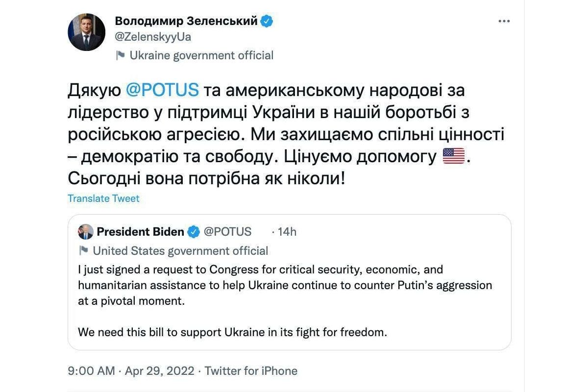Viewport: 588px width, 392px height.
Task: Click the Ukraine government official label
Action: (201, 55)
